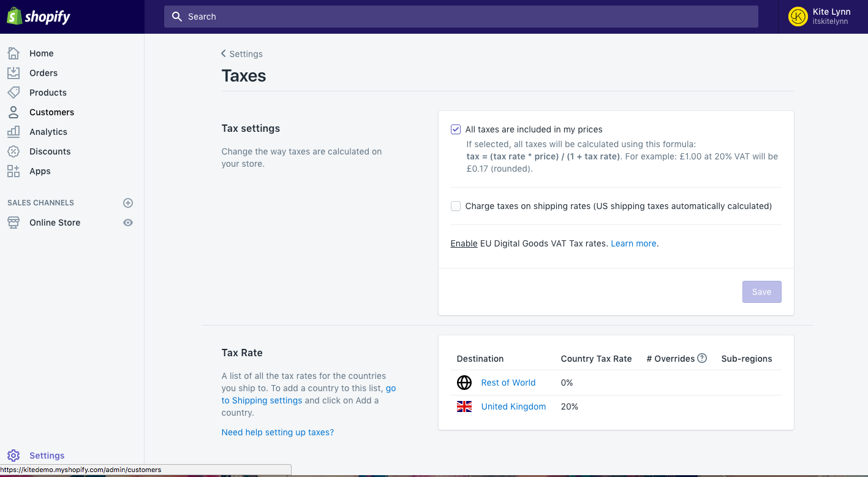This screenshot has height=477, width=868.
Task: Open the help tooltip next to # Overrides
Action: (x=702, y=358)
